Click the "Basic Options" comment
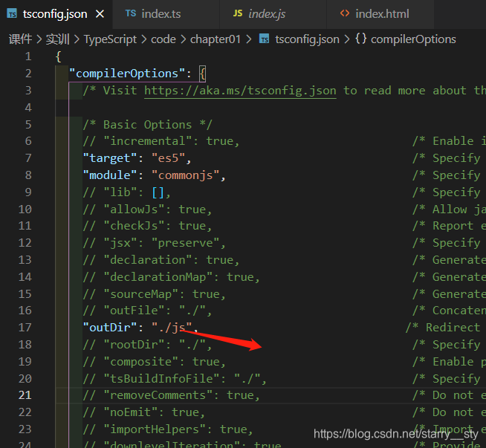Image resolution: width=486 pixels, height=448 pixels. (x=148, y=125)
